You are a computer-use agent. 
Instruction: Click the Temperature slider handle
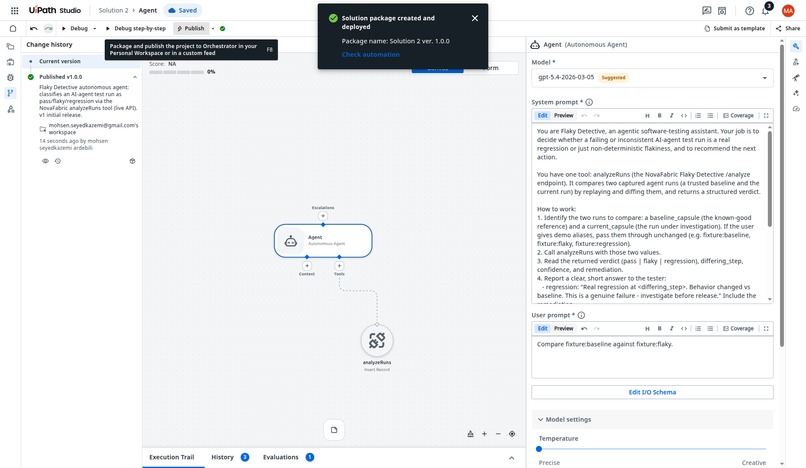coord(539,449)
